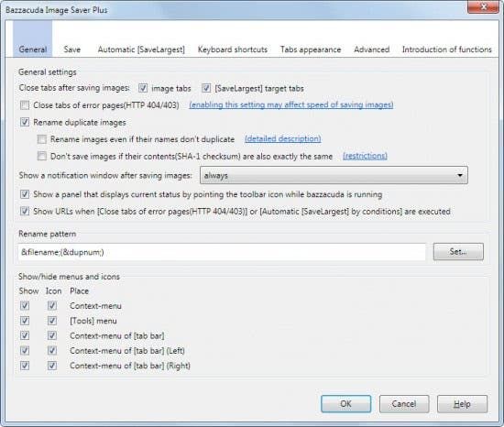This screenshot has width=504, height=427.
Task: Disable Rename duplicate images option
Action: tap(25, 122)
